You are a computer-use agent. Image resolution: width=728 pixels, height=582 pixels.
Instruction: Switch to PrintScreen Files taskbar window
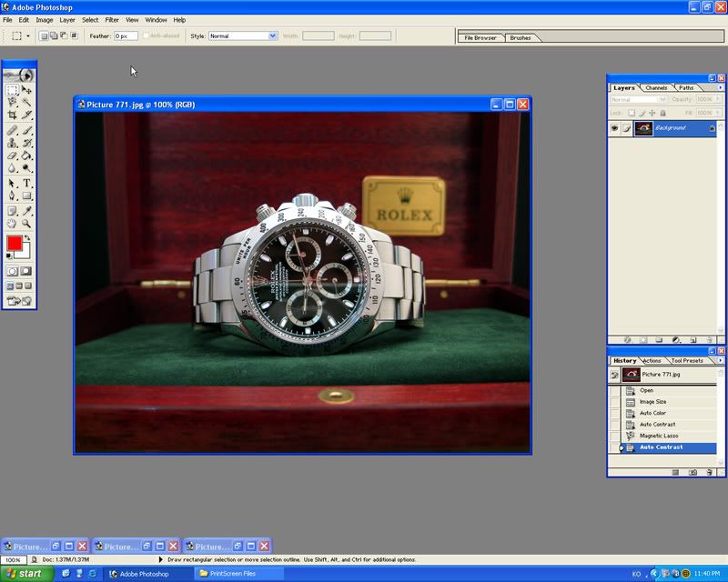tap(238, 574)
